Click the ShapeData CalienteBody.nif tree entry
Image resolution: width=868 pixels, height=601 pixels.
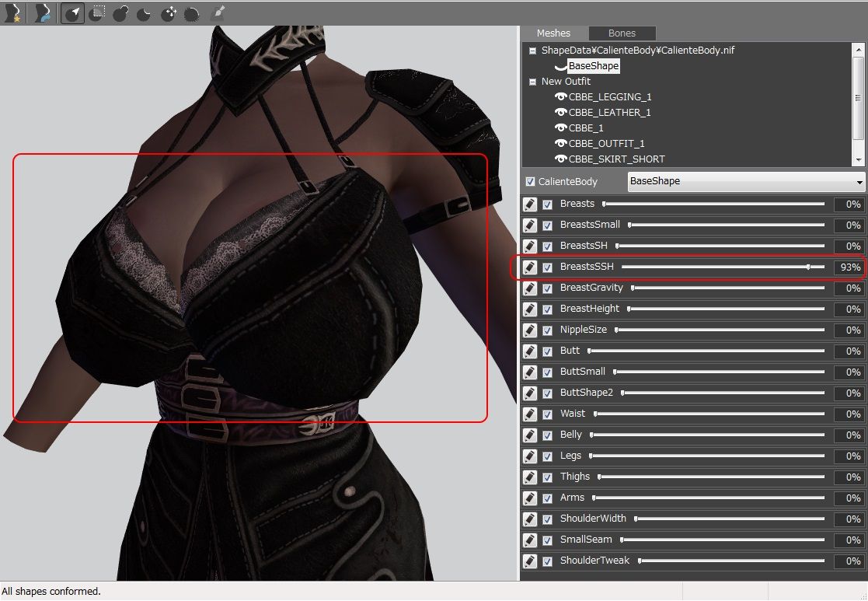(x=638, y=51)
